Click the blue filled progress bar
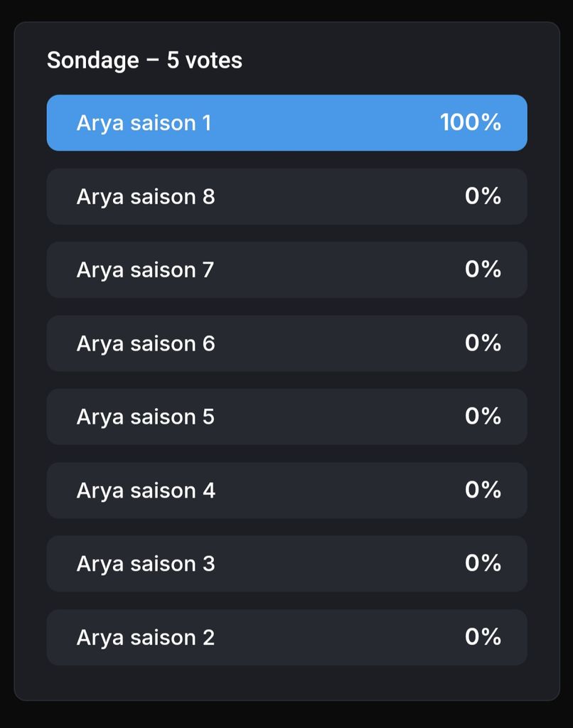Image resolution: width=573 pixels, height=728 pixels. (x=287, y=123)
